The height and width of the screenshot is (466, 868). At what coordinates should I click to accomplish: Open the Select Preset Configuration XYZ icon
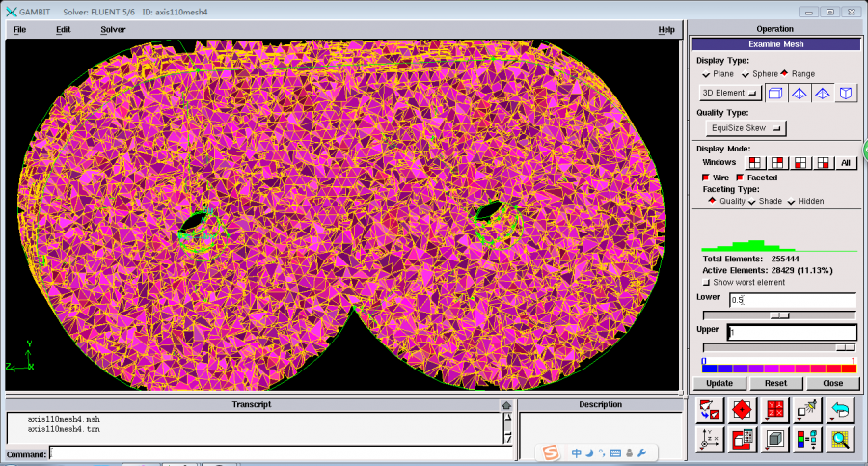[x=774, y=411]
